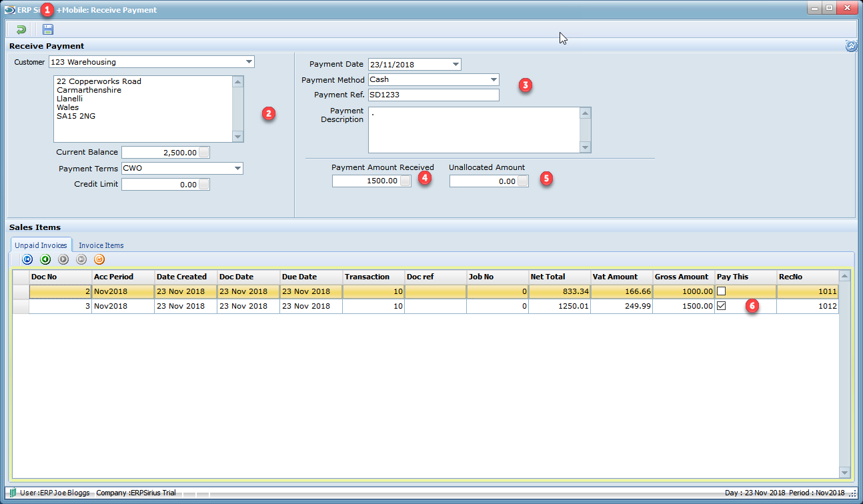Click the Date Created column header
The width and height of the screenshot is (863, 504).
coord(186,277)
